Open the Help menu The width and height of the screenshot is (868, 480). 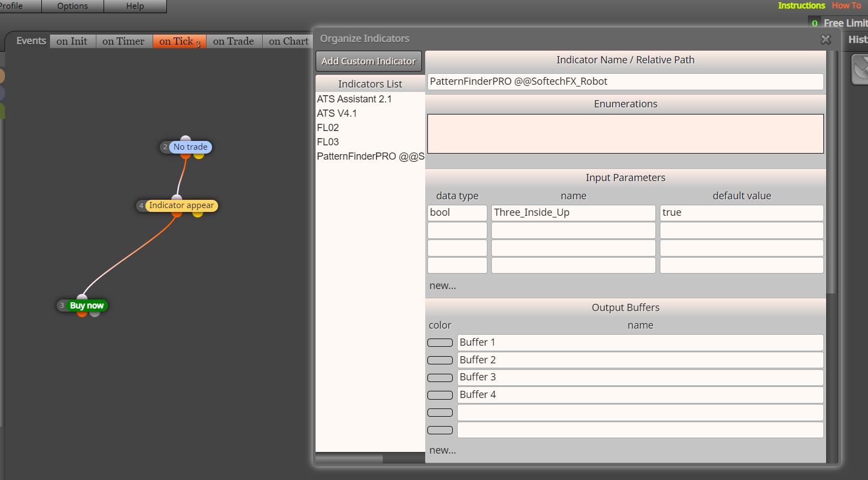(135, 6)
